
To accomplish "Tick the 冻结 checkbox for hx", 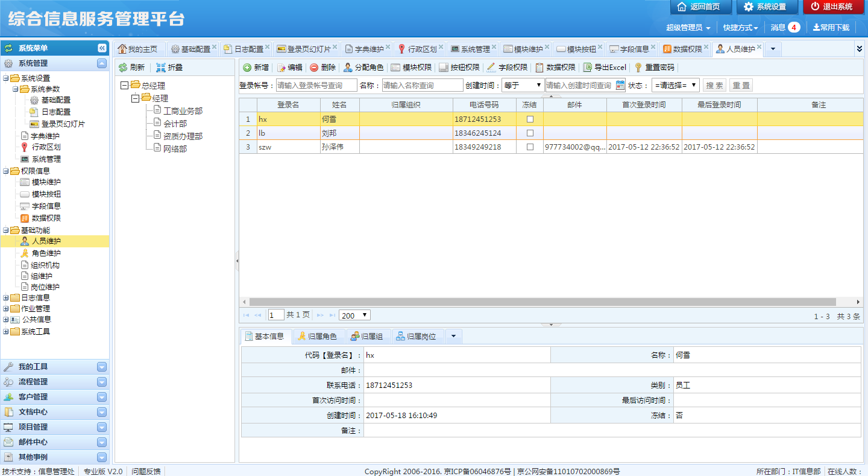I will (530, 119).
